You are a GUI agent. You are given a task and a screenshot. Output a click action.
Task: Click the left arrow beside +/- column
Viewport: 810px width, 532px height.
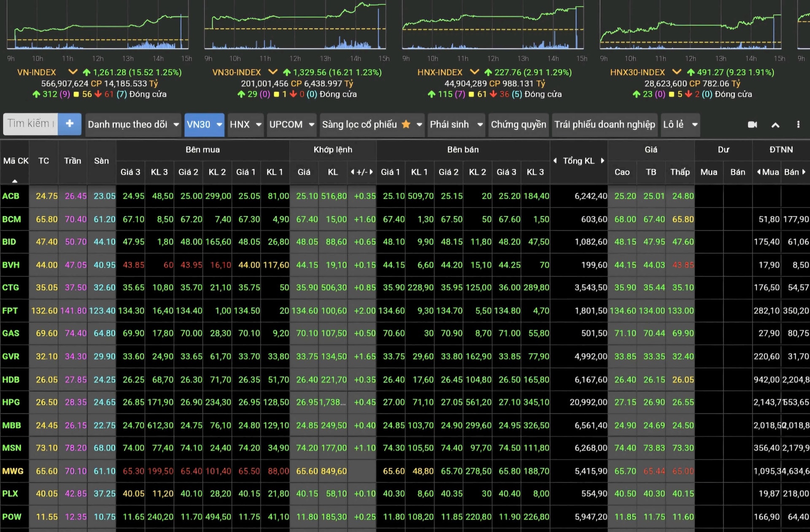pos(352,172)
